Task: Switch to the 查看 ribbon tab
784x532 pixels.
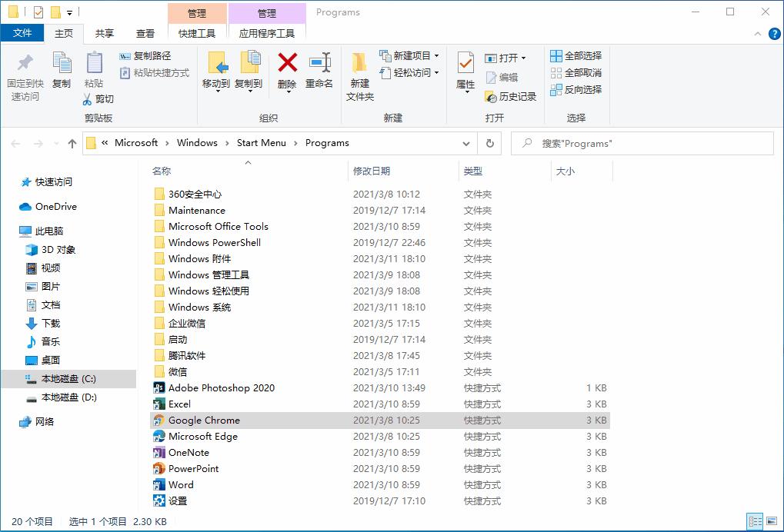Action: [x=144, y=33]
